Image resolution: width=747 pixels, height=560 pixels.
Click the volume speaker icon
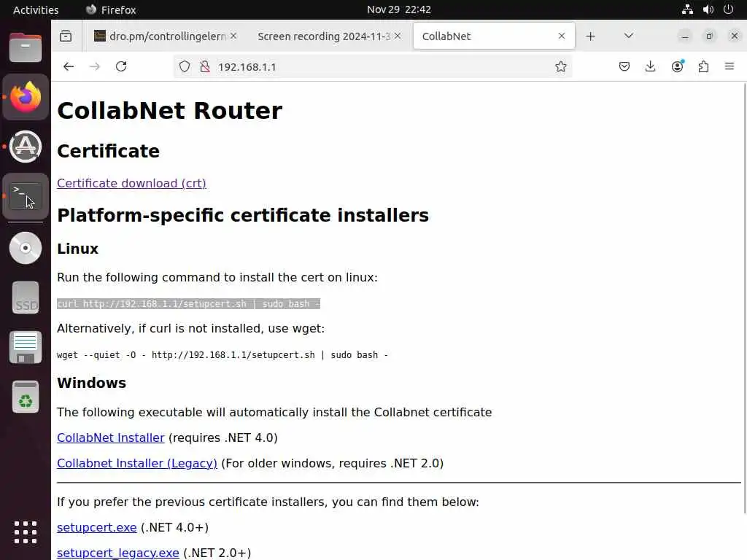[708, 9]
